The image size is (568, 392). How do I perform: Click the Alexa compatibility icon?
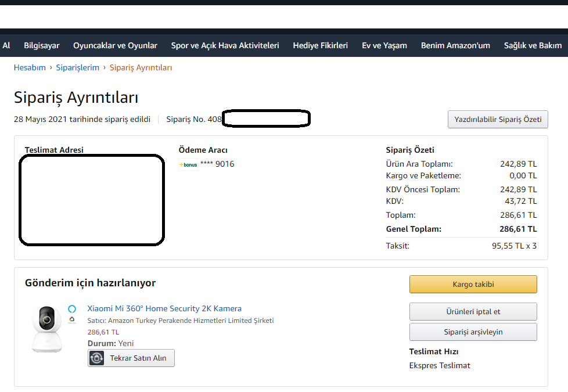click(72, 308)
